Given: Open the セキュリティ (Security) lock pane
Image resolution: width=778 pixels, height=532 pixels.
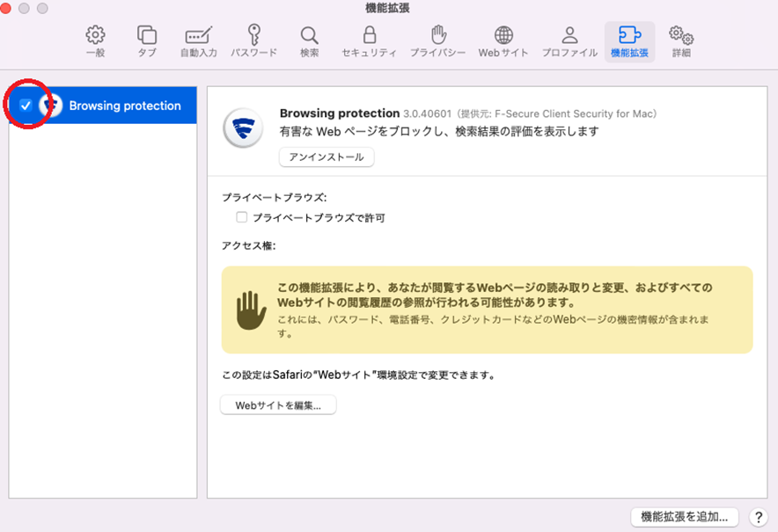Looking at the screenshot, I should [x=369, y=41].
